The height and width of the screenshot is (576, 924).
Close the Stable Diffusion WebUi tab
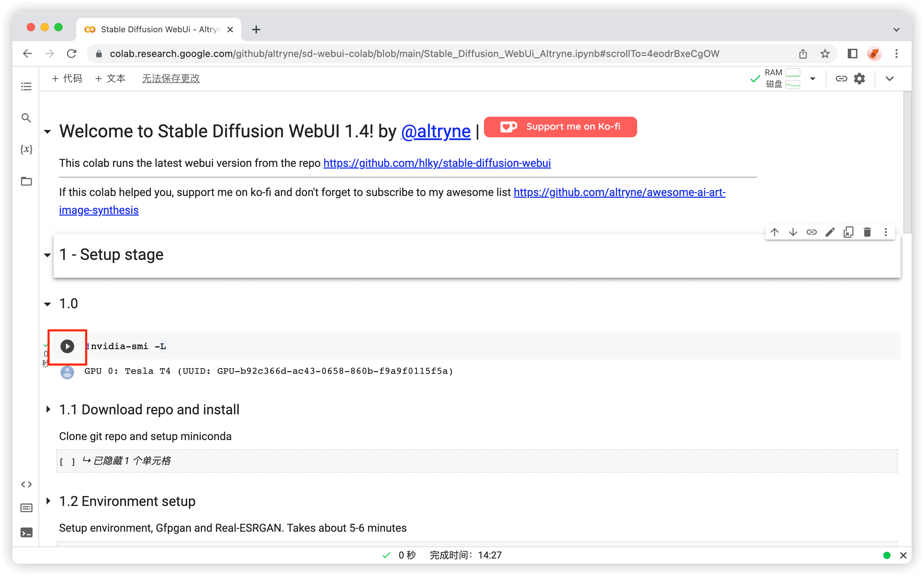(230, 29)
